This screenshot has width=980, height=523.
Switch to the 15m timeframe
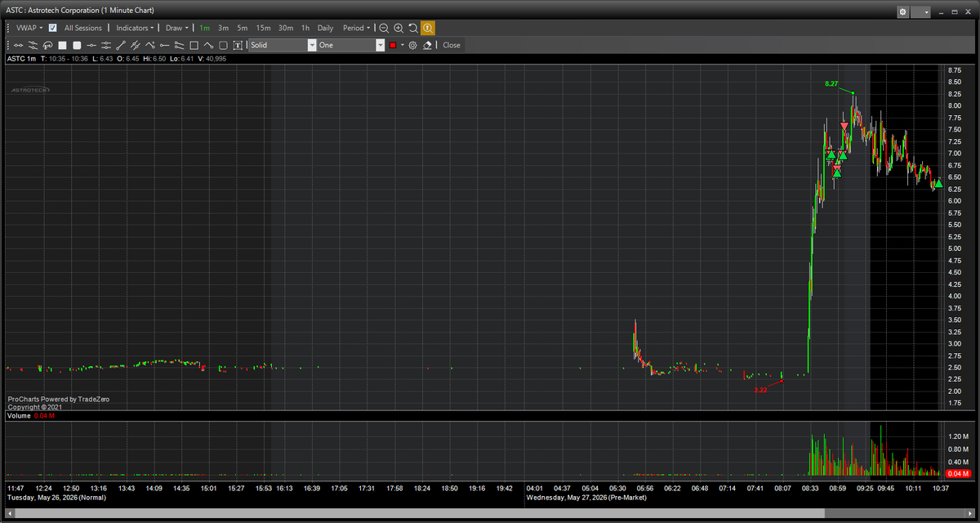pyautogui.click(x=263, y=28)
